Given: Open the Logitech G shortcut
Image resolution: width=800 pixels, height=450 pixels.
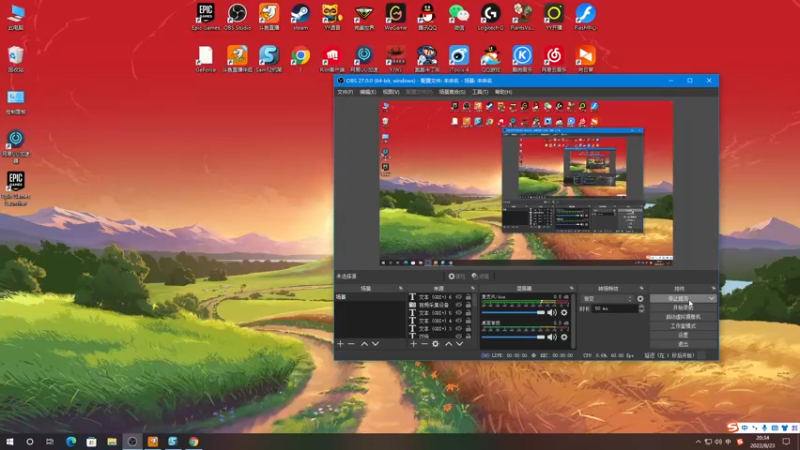Looking at the screenshot, I should point(490,17).
